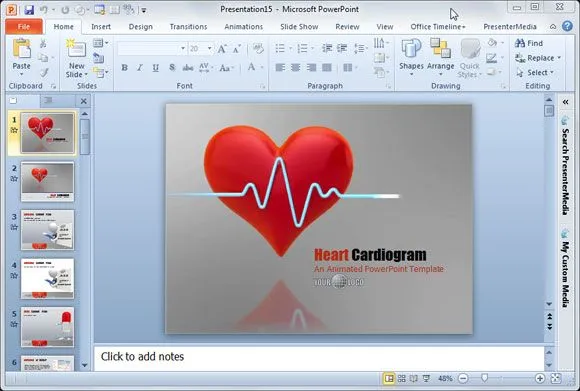This screenshot has width=580, height=391.
Task: Select slide 3 thumbnail
Action: tap(47, 230)
